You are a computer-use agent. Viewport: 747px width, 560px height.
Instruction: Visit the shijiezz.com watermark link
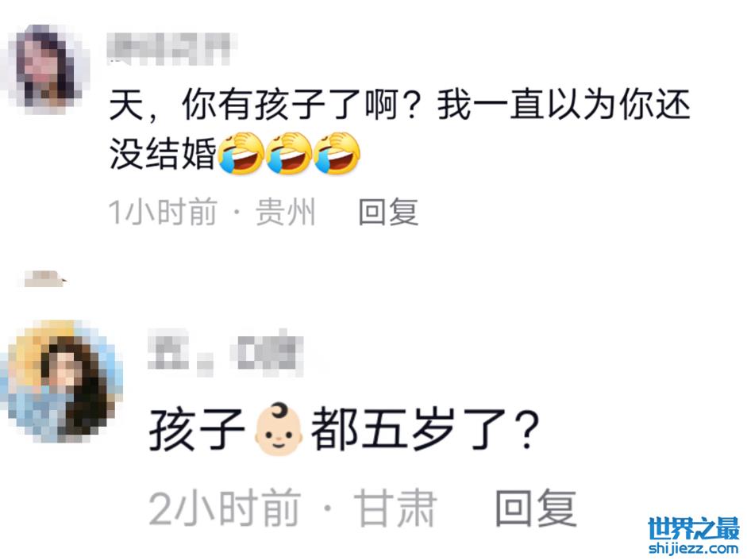[694, 548]
